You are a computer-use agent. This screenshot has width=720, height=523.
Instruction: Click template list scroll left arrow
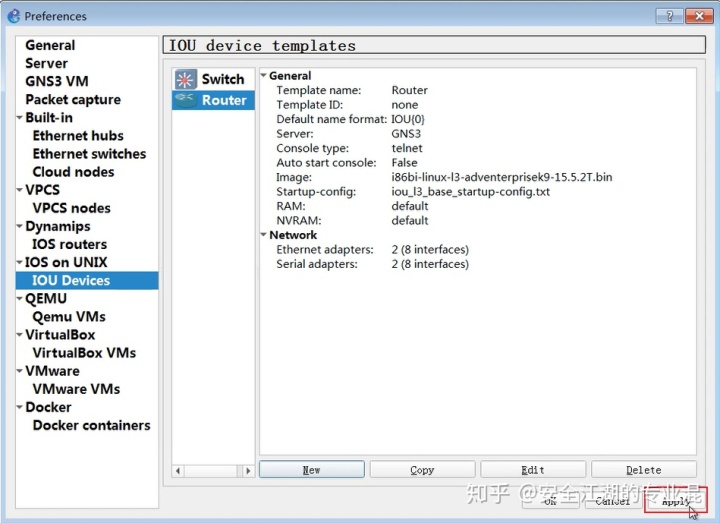(178, 471)
